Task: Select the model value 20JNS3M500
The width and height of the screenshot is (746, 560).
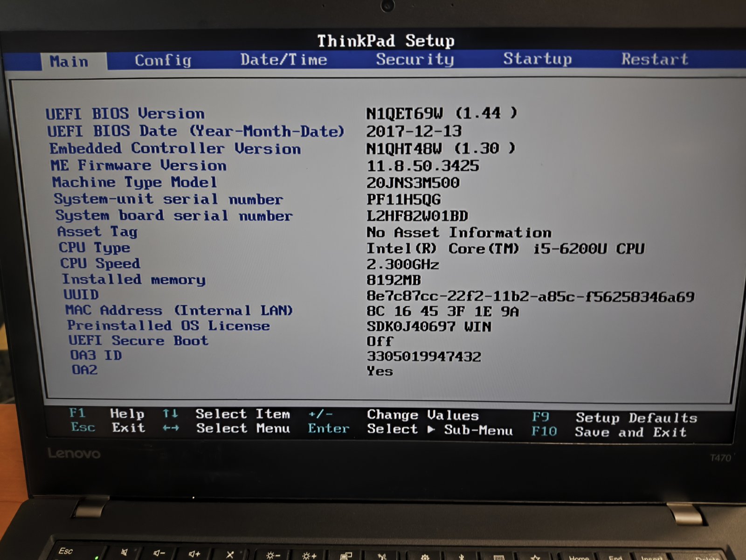Action: (x=413, y=182)
